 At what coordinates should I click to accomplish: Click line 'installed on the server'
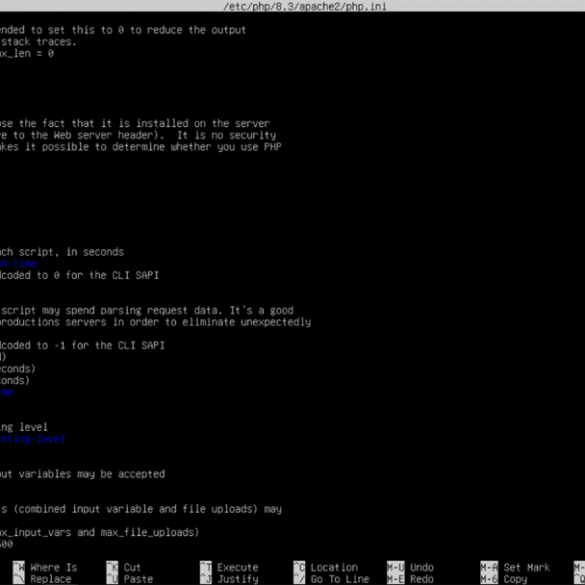(135, 123)
